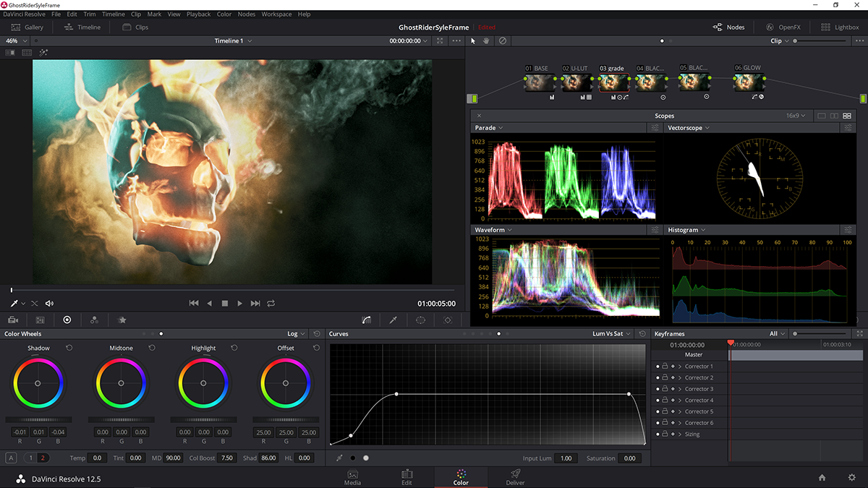Viewport: 868px width, 488px height.
Task: Open Parade scope settings
Action: (x=655, y=128)
